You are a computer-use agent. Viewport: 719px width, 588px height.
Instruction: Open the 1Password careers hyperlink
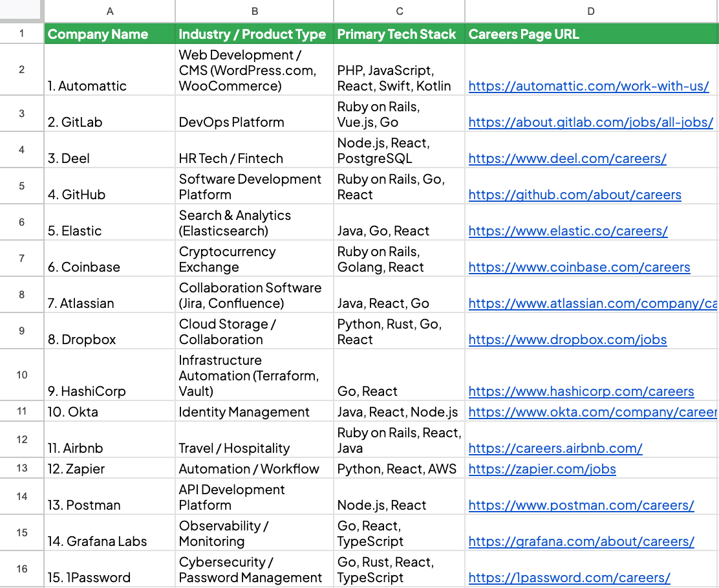[568, 577]
